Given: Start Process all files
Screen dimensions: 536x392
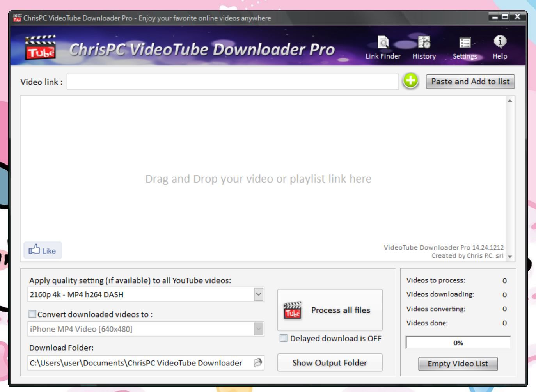Looking at the screenshot, I should (x=330, y=310).
